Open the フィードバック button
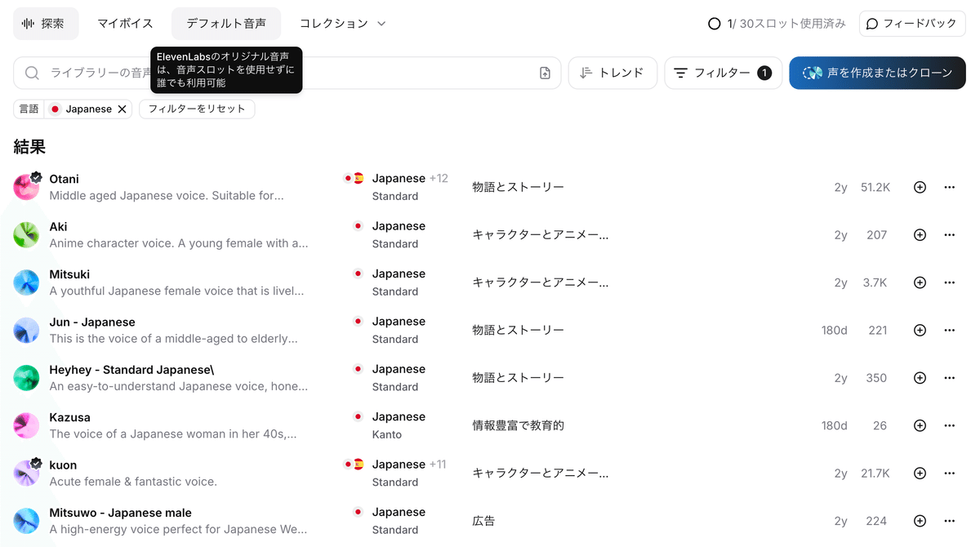The width and height of the screenshot is (980, 547). click(x=911, y=24)
